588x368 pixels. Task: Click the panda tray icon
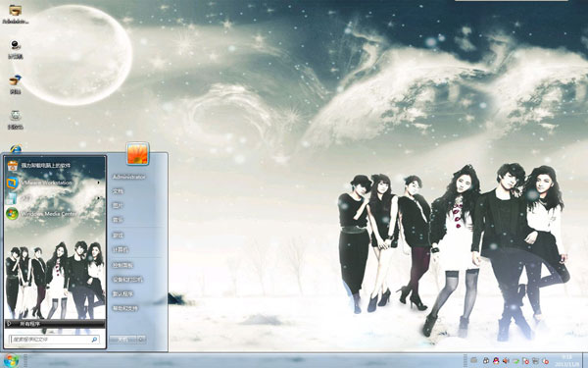[x=486, y=361]
